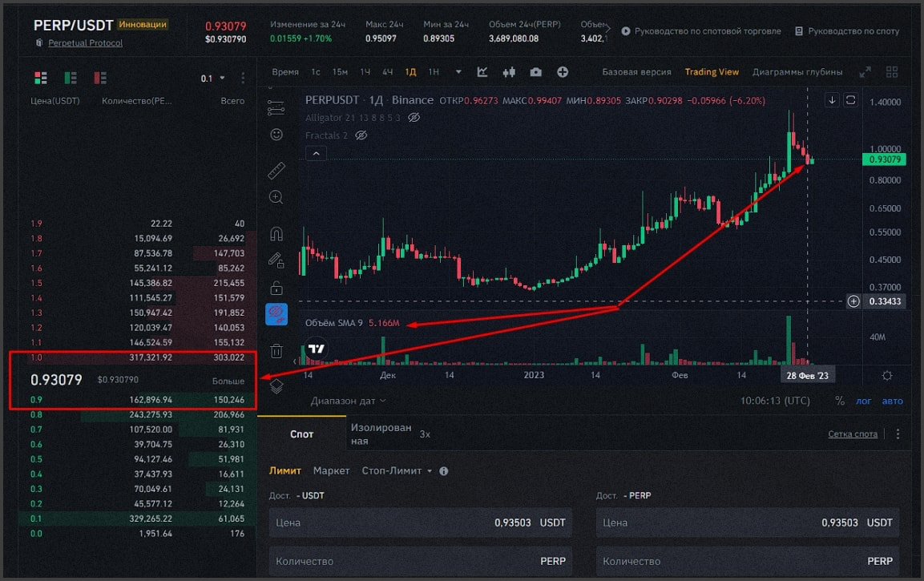Image resolution: width=924 pixels, height=581 pixels.
Task: Open the camera snapshot tool
Action: tap(535, 72)
